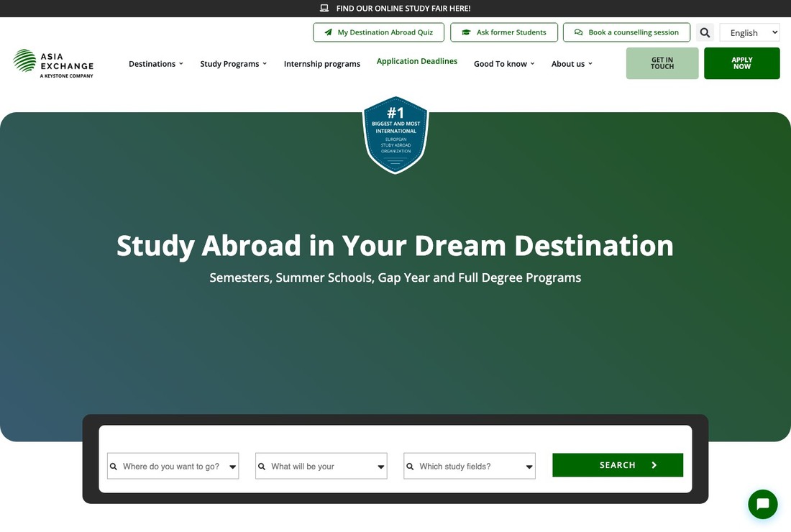Expand the 'Which study fields?' dropdown

[x=469, y=466]
